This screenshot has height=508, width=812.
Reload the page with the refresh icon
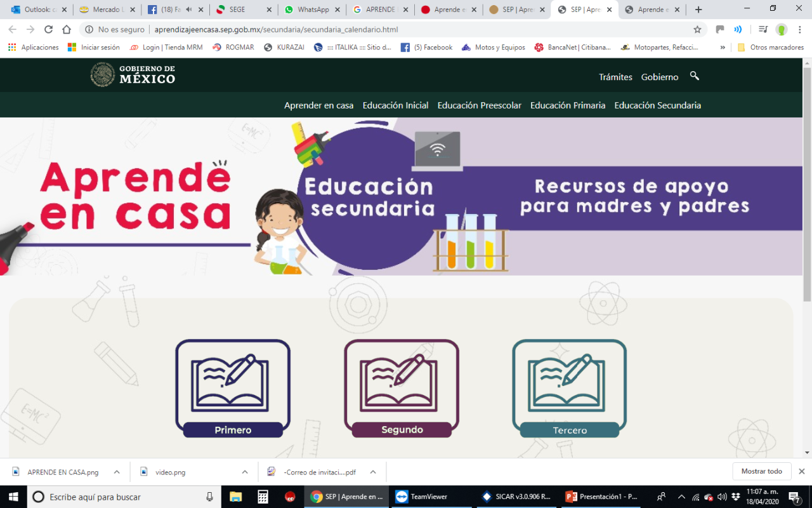pyautogui.click(x=48, y=29)
